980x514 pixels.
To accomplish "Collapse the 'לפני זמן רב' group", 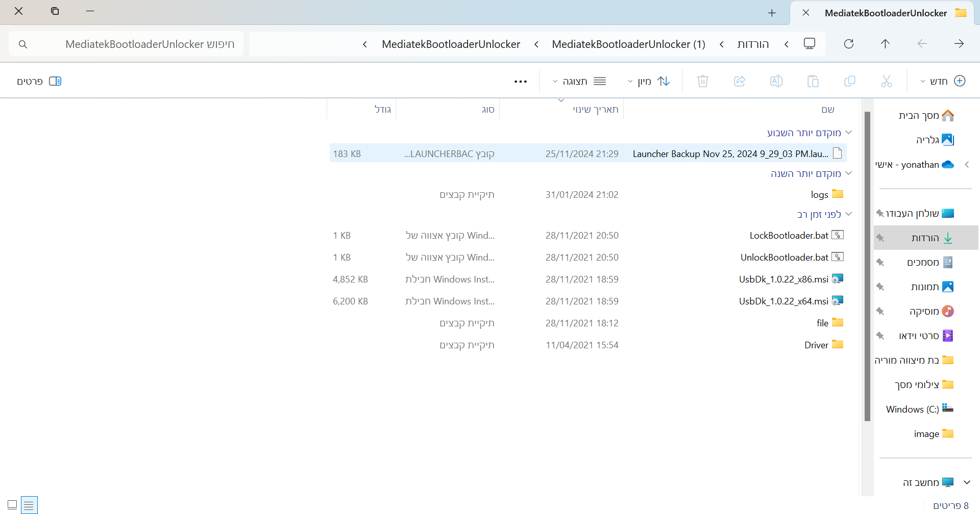I will (x=848, y=214).
